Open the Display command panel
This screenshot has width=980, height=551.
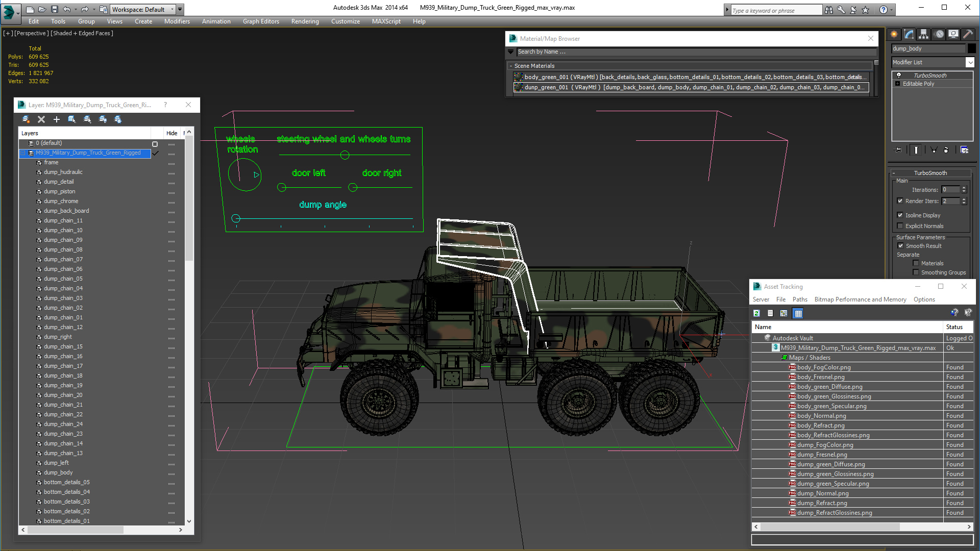point(953,34)
